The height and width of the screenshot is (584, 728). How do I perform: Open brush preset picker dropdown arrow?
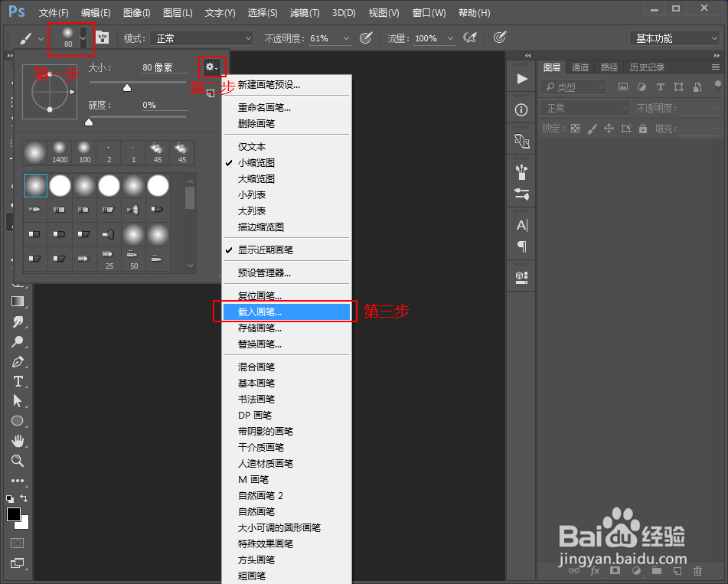83,38
